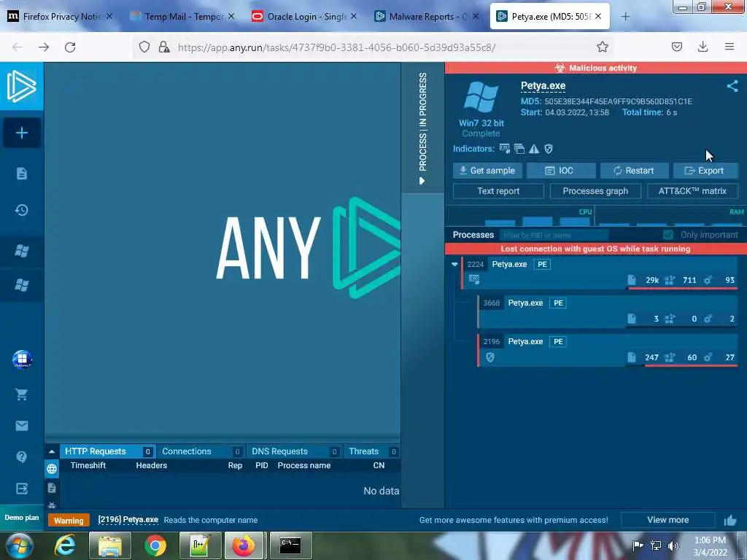Click the warning triangle indicator icon
Screen dimensions: 747x560
(x=534, y=149)
